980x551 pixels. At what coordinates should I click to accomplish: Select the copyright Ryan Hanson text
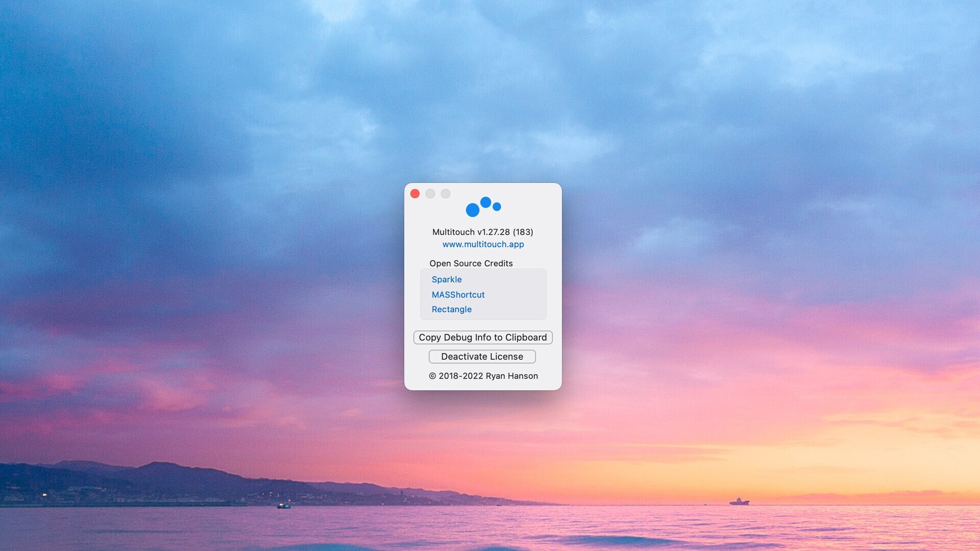point(483,376)
